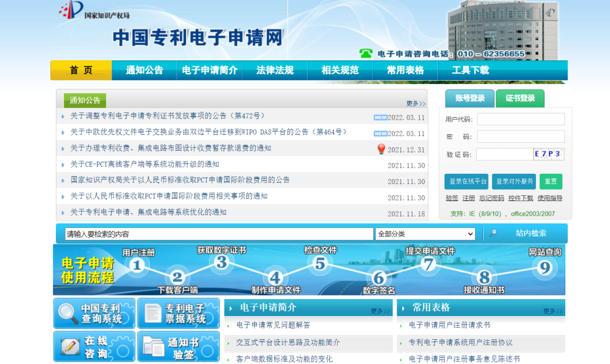The image size is (610, 364).
Task: Open notice about WIPO DAS平台 第464号
Action: click(x=209, y=132)
